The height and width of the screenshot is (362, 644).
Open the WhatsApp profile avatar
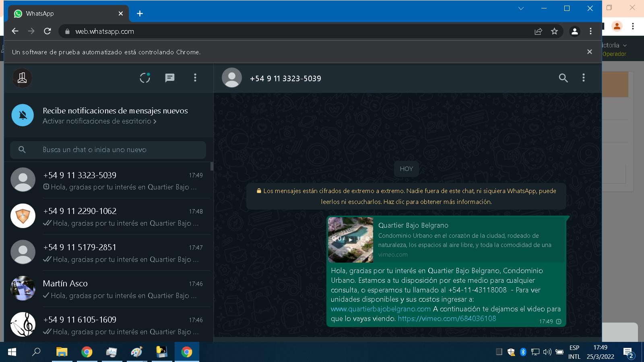click(x=22, y=78)
